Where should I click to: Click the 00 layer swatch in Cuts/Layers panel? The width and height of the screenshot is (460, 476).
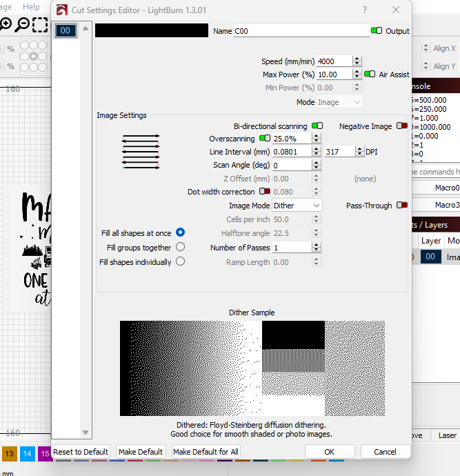(430, 257)
